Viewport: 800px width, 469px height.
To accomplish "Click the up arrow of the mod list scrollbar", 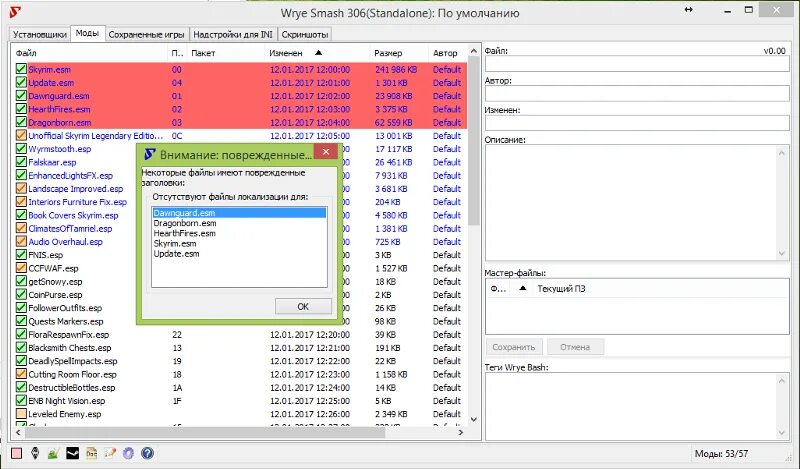I will [473, 51].
